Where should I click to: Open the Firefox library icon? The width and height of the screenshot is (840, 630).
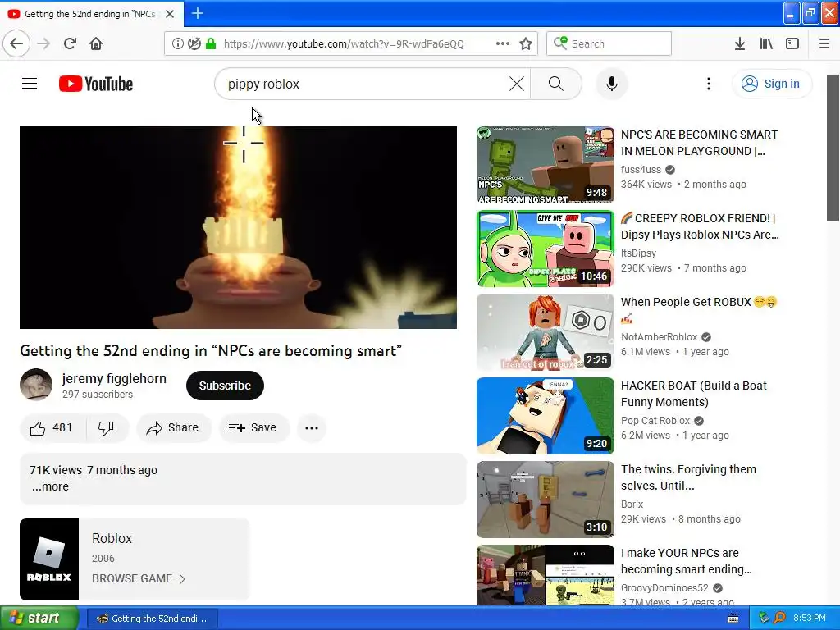pyautogui.click(x=766, y=43)
